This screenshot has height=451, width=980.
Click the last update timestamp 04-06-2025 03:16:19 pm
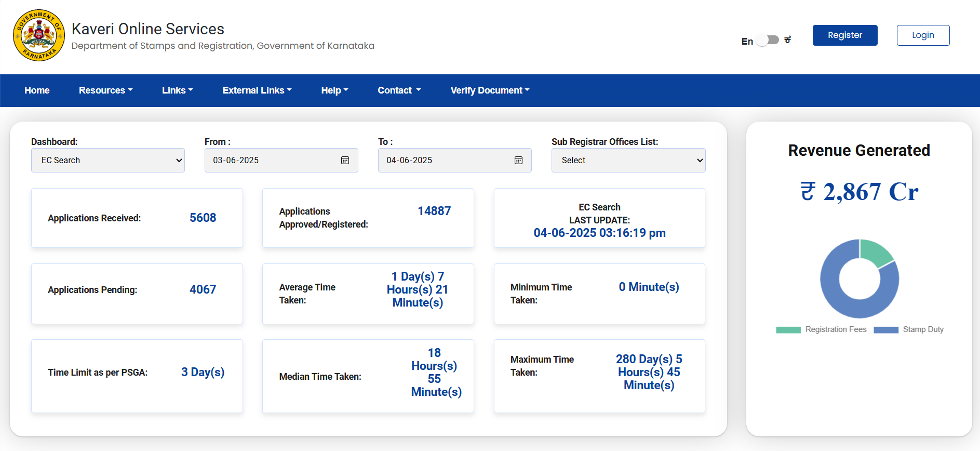(x=599, y=233)
